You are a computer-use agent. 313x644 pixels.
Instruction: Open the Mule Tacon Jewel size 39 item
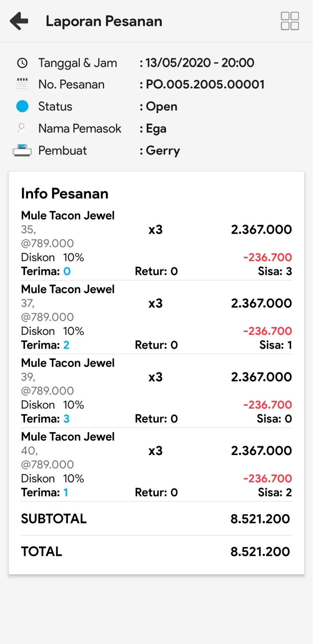(68, 363)
